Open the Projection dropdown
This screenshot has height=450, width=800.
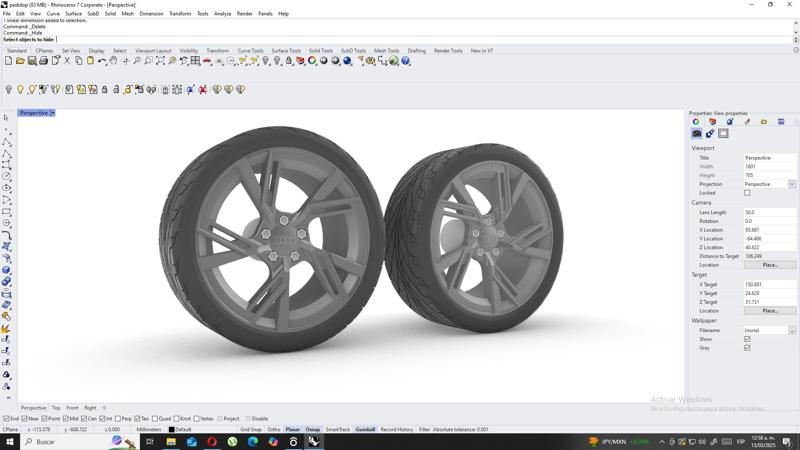[x=791, y=184]
